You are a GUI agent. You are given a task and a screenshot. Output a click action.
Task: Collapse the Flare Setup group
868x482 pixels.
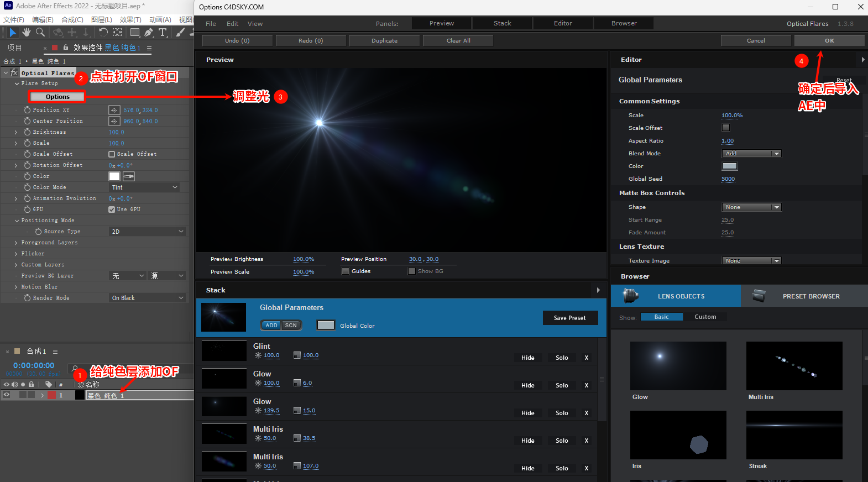tap(17, 83)
